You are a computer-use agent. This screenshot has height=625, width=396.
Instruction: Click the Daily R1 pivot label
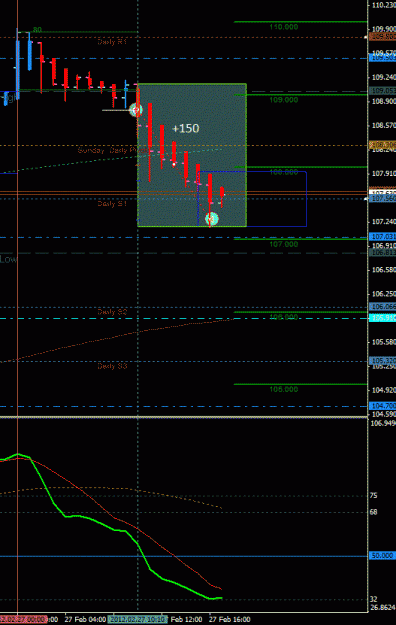click(112, 41)
